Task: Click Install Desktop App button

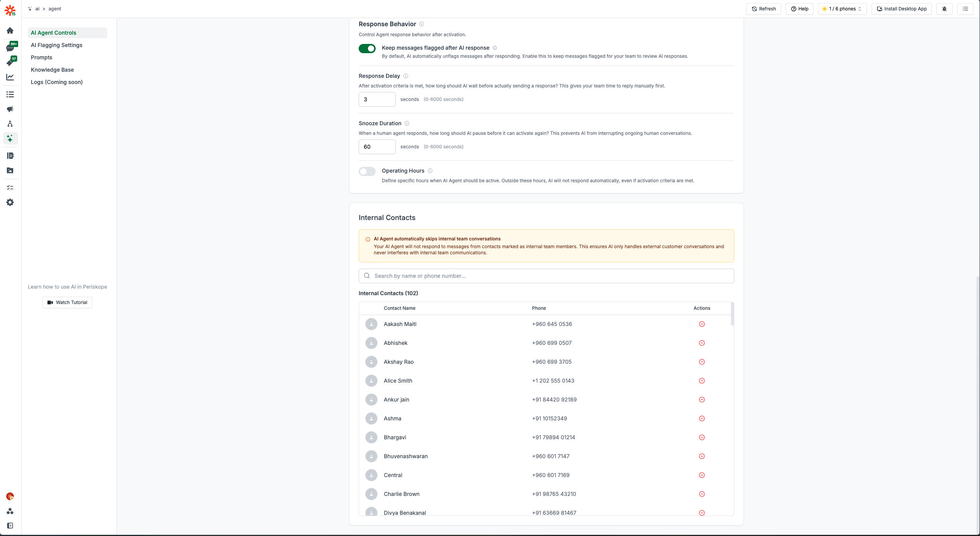Action: [901, 9]
